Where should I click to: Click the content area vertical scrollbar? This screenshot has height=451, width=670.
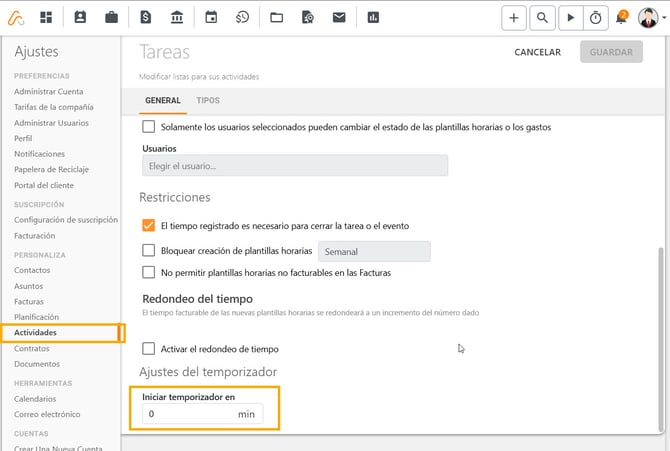pyautogui.click(x=662, y=339)
